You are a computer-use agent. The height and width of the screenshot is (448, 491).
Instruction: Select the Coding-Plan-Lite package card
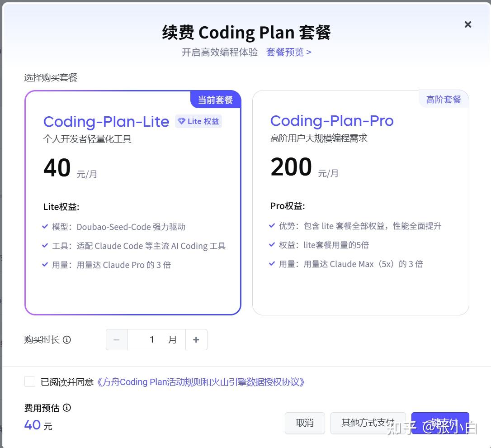pyautogui.click(x=133, y=203)
